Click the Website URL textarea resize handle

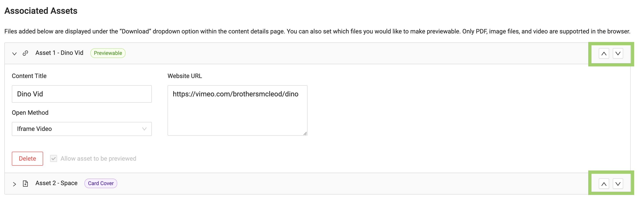coord(305,134)
